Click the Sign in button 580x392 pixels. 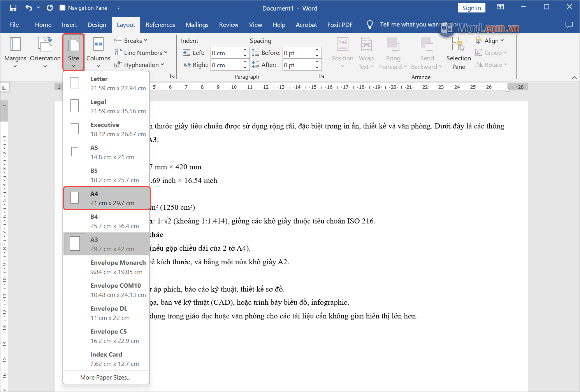(x=471, y=8)
